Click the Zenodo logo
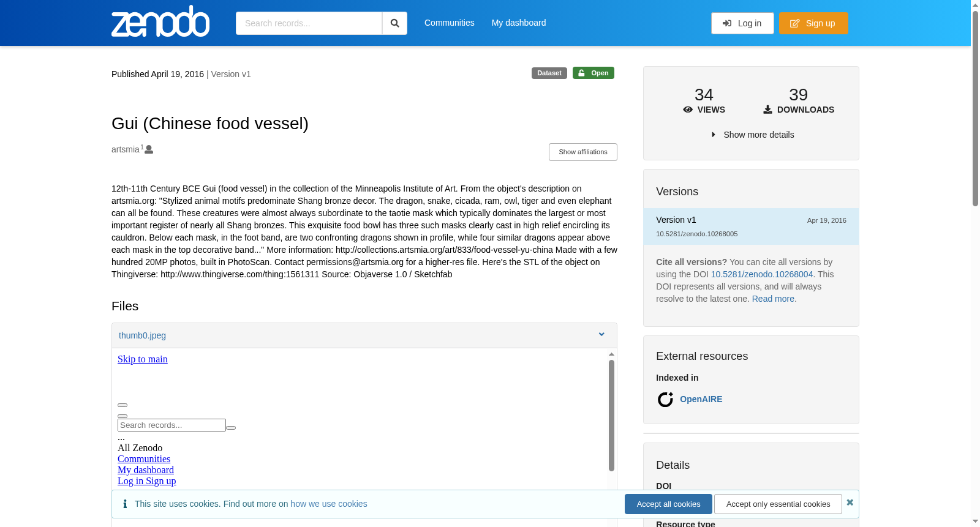Screen dimensions: 980x527 point(160,21)
